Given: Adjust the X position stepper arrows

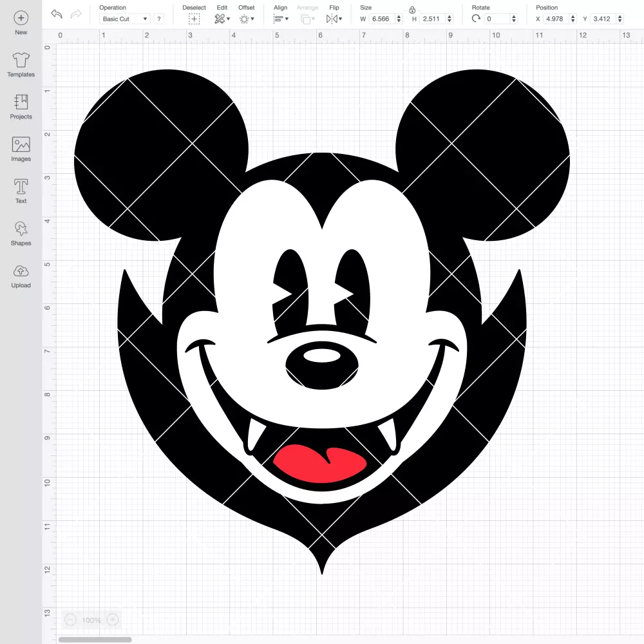Looking at the screenshot, I should tap(573, 19).
